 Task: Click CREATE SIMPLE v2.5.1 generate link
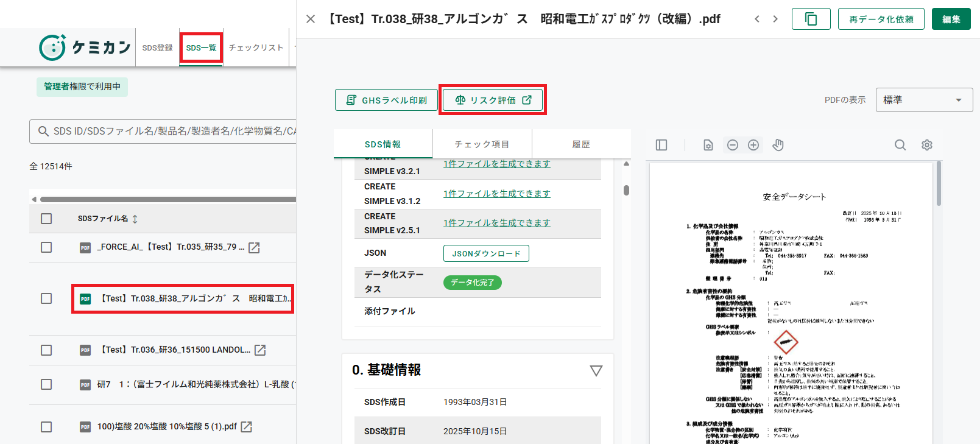pos(496,223)
